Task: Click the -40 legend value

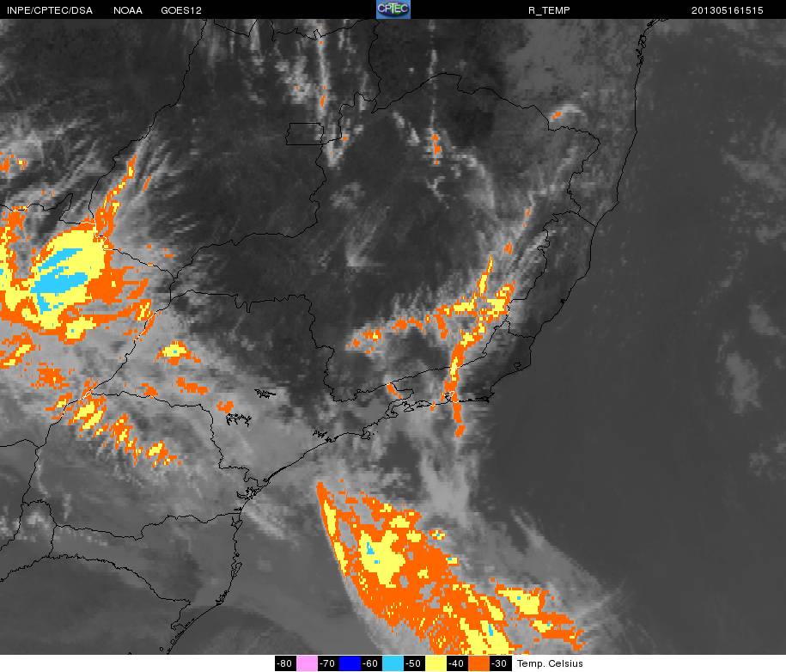Action: [458, 663]
